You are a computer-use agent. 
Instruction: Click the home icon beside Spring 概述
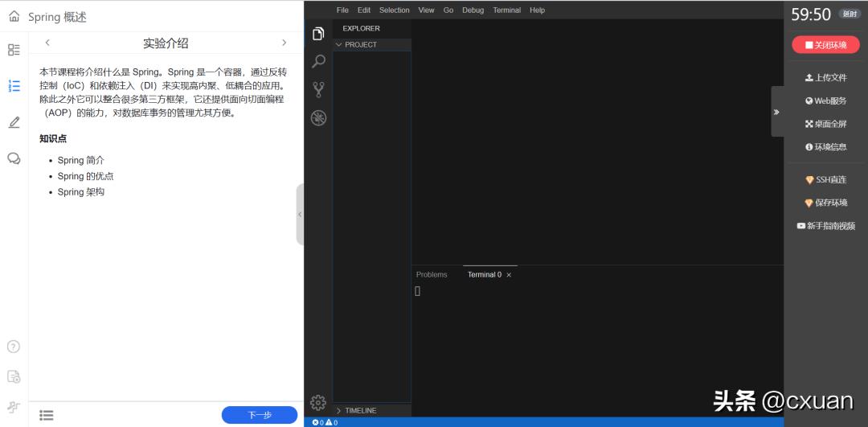point(14,16)
